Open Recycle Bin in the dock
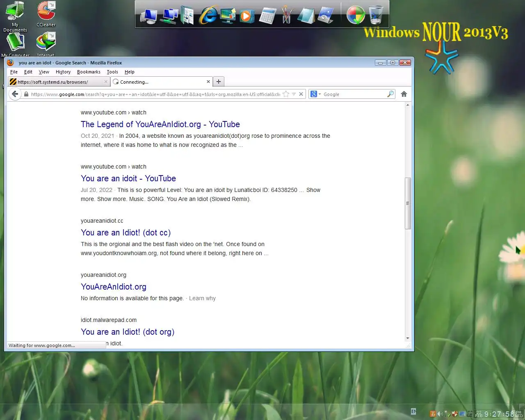This screenshot has height=420, width=525. [376, 15]
